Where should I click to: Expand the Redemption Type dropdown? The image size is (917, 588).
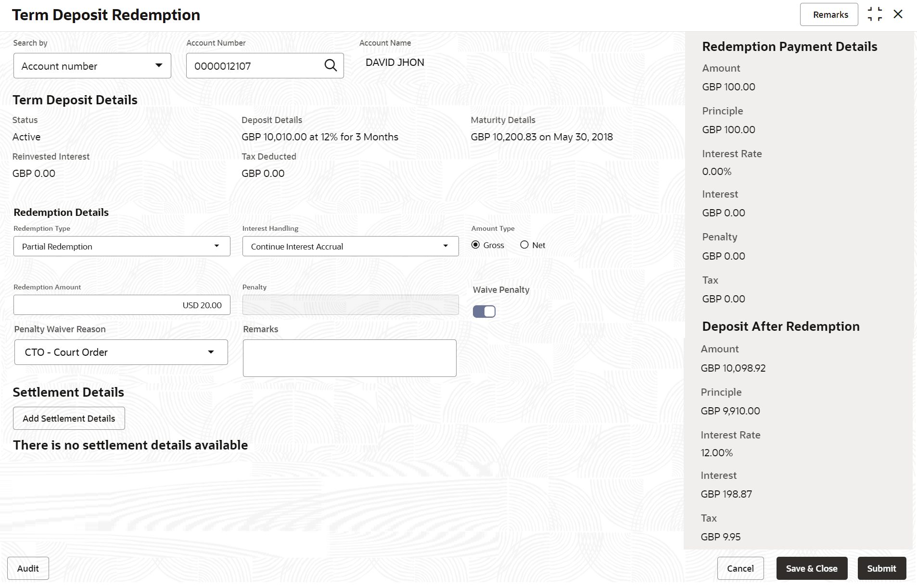[x=122, y=246]
